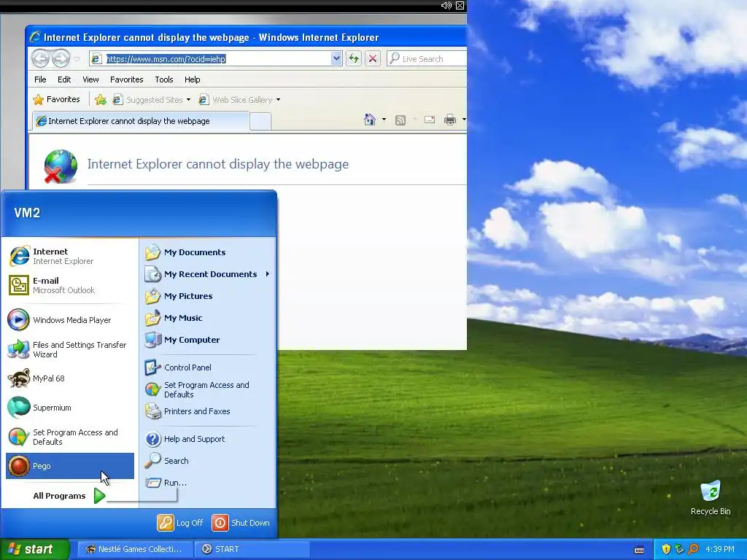Open recent pages dropdown next to Forward

click(x=77, y=59)
